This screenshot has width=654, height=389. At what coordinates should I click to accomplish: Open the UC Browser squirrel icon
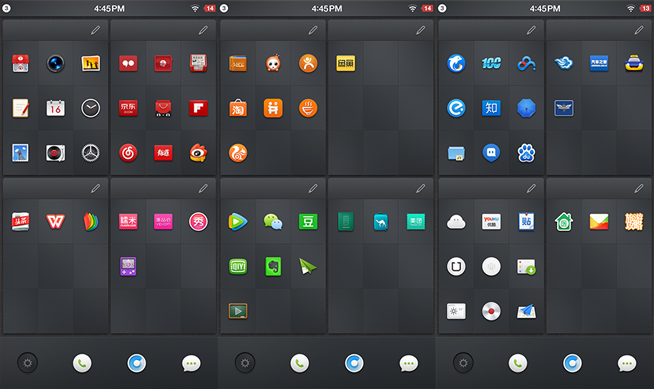coord(238,153)
